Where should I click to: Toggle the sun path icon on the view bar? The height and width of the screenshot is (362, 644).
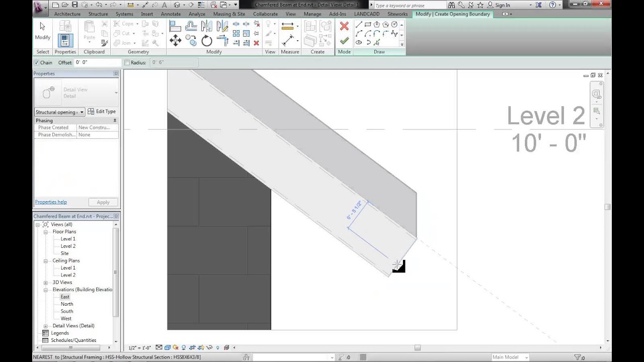click(x=175, y=347)
